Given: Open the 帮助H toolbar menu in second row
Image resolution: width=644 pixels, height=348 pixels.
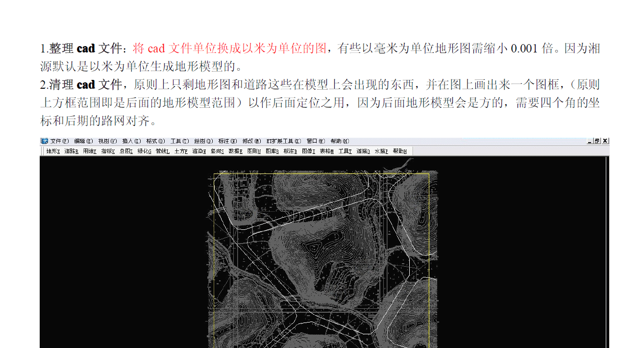Looking at the screenshot, I should tap(399, 151).
